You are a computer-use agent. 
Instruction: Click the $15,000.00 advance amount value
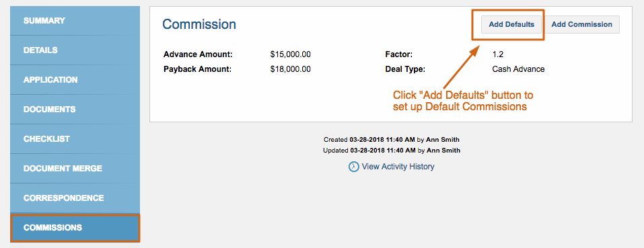[291, 54]
